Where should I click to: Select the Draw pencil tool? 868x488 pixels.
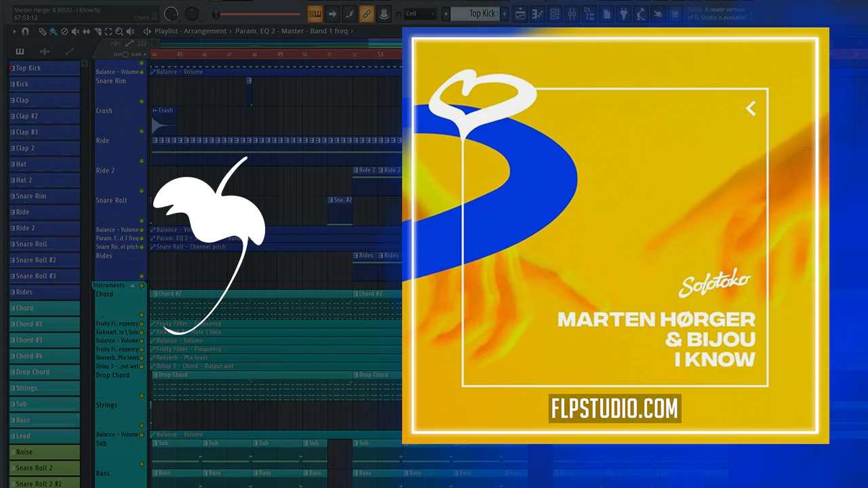coord(42,31)
